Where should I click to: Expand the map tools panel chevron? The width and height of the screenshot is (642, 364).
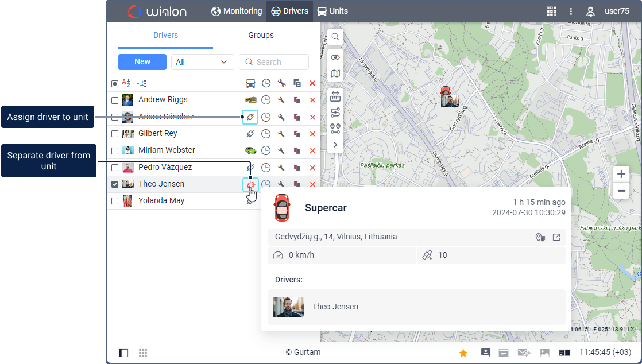pos(335,145)
